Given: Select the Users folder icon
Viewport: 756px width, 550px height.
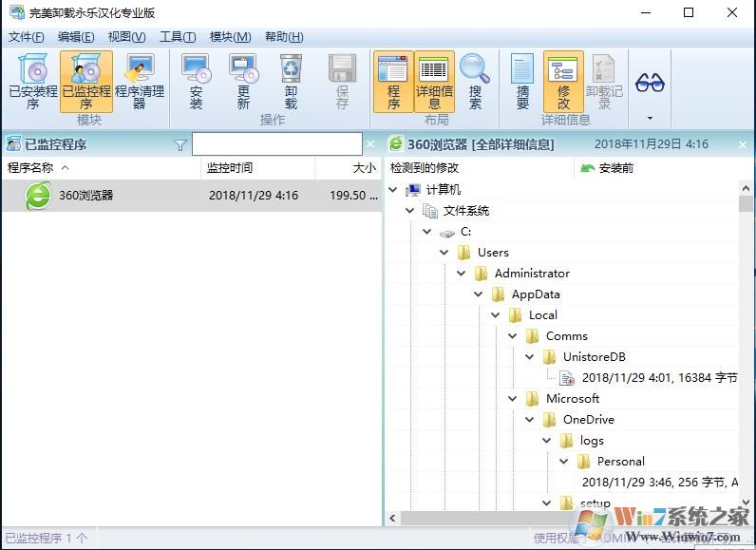Looking at the screenshot, I should click(x=463, y=253).
